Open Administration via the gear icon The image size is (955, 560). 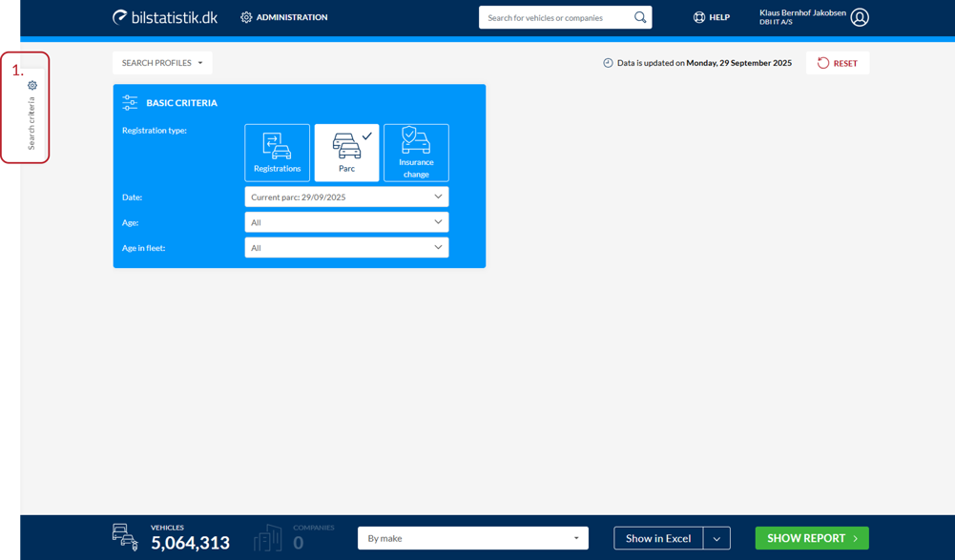tap(246, 17)
